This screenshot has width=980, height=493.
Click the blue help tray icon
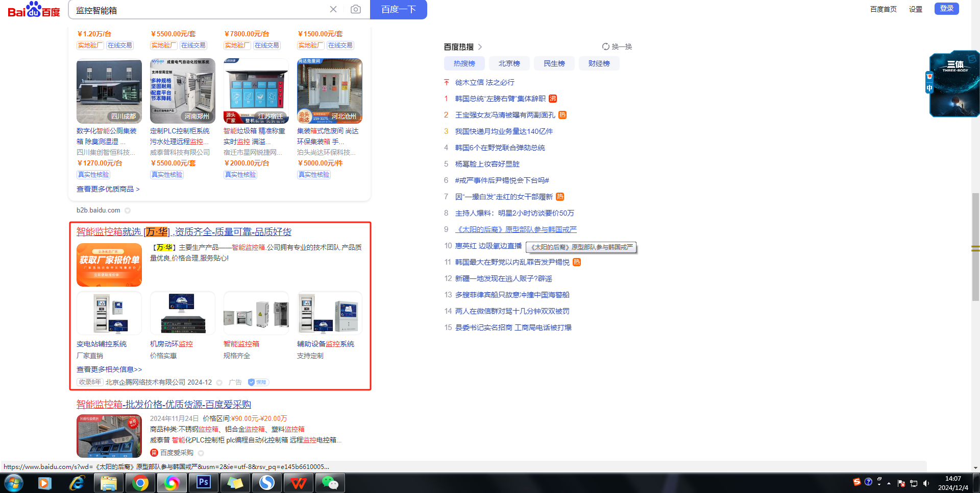(x=868, y=482)
